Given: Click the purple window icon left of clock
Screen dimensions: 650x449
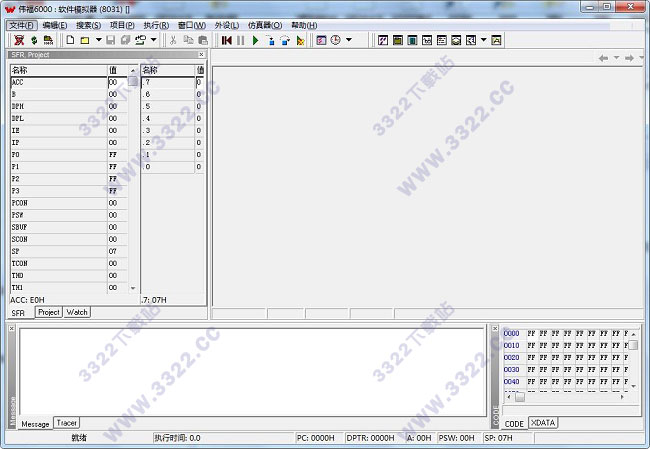Looking at the screenshot, I should [x=321, y=40].
